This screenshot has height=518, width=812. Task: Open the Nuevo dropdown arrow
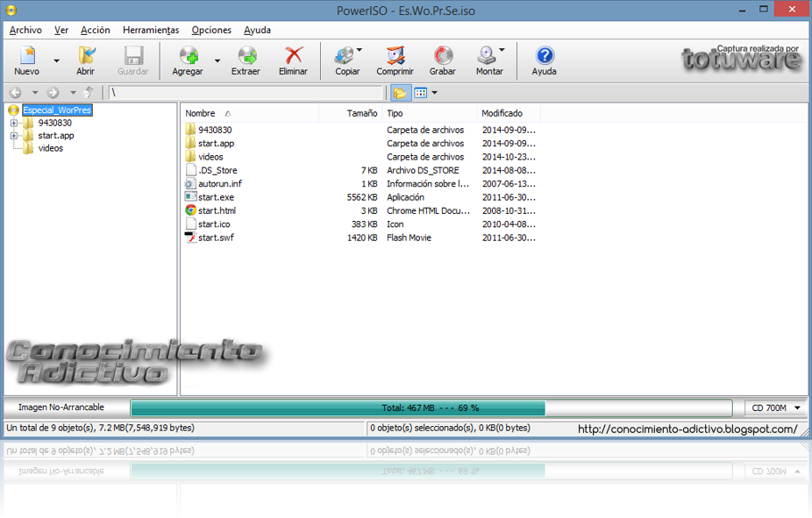[56, 60]
